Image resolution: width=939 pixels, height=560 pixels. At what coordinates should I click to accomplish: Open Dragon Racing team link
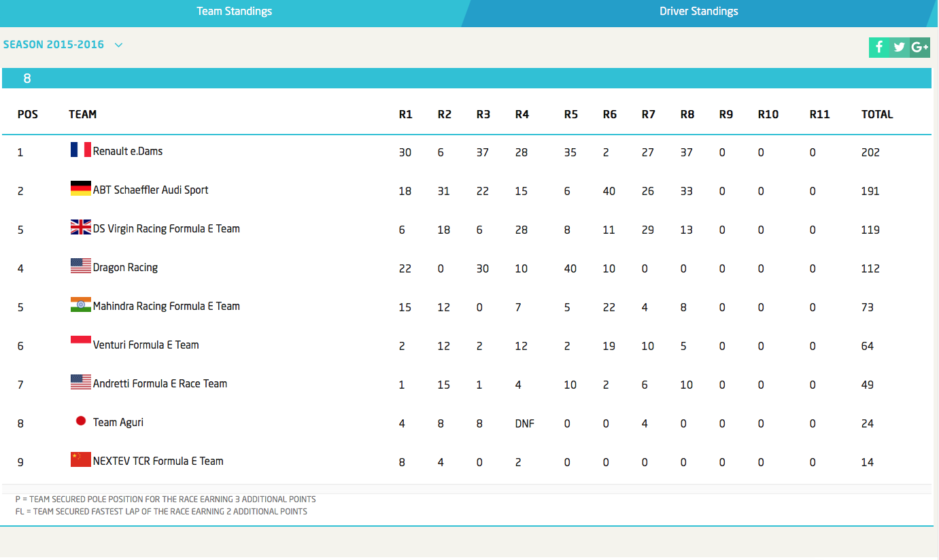[126, 267]
